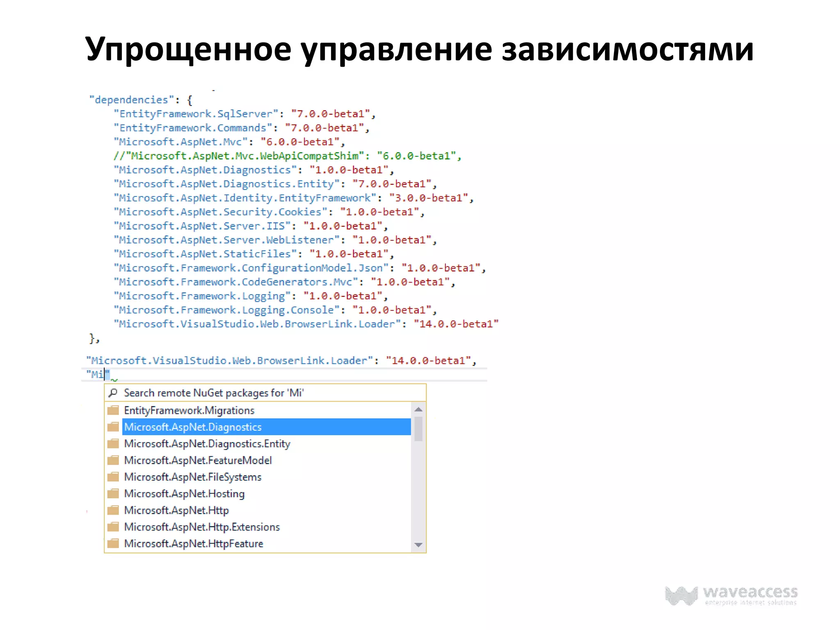Click folder icon beside Microsoft.AspNet.HttpFeature
The image size is (840, 630).
113,543
